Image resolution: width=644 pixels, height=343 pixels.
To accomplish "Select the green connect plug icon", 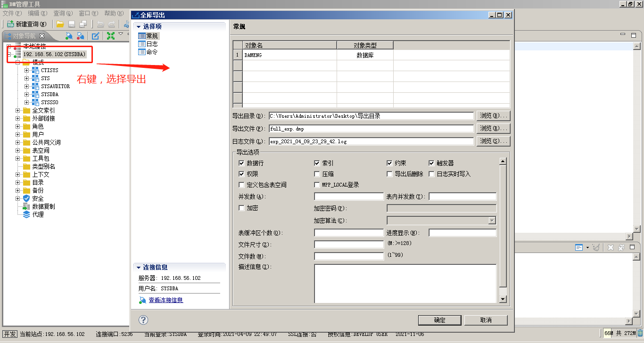I will (69, 35).
